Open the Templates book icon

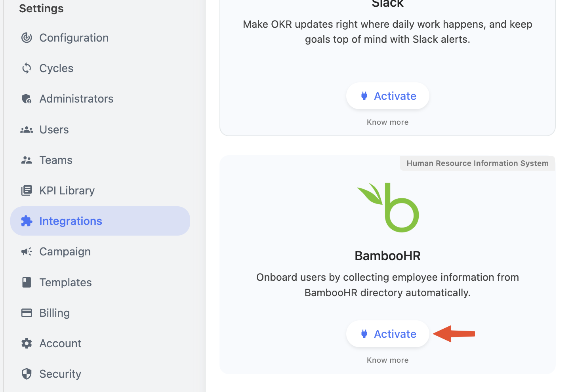[27, 282]
